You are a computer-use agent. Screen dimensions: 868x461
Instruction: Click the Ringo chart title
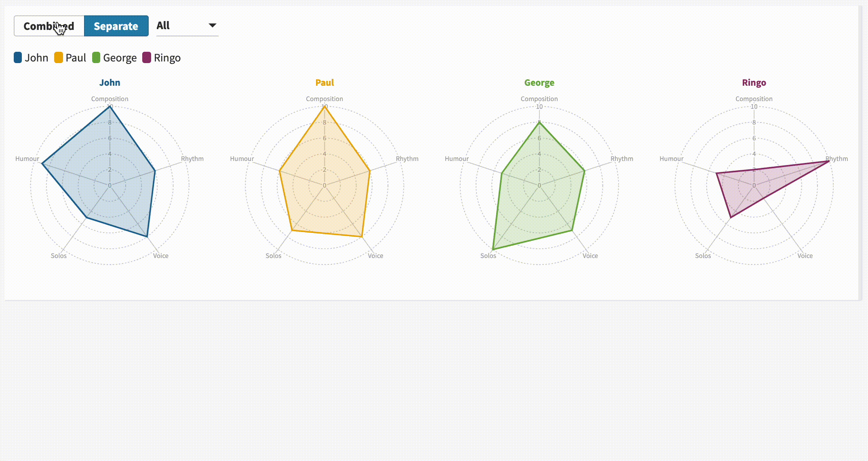point(754,82)
